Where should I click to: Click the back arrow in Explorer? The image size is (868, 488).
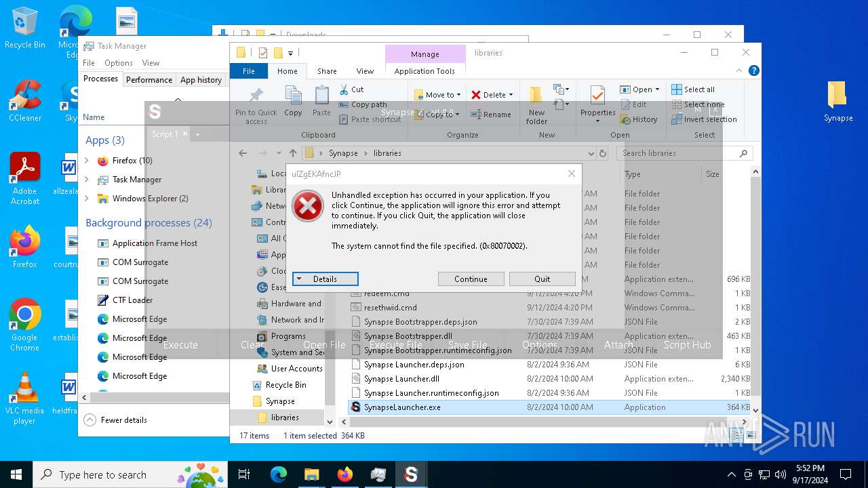pyautogui.click(x=243, y=153)
